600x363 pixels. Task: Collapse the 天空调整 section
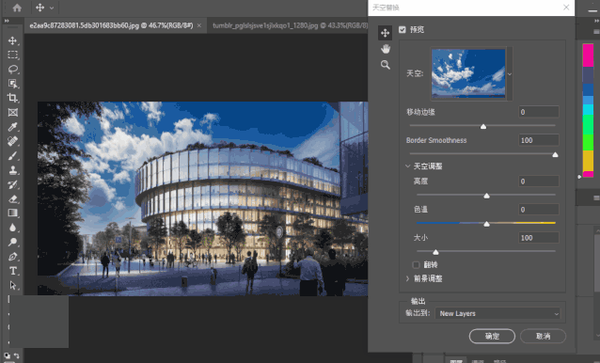408,166
